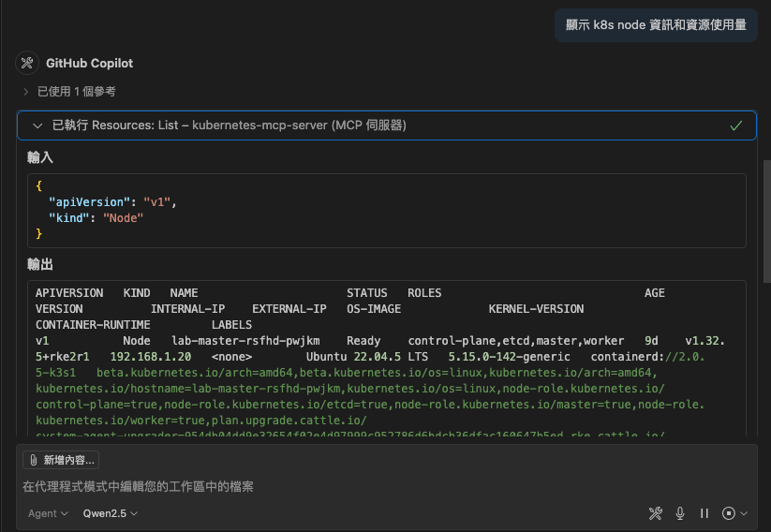Open the Agent mode dropdown
771x532 pixels.
coord(48,513)
